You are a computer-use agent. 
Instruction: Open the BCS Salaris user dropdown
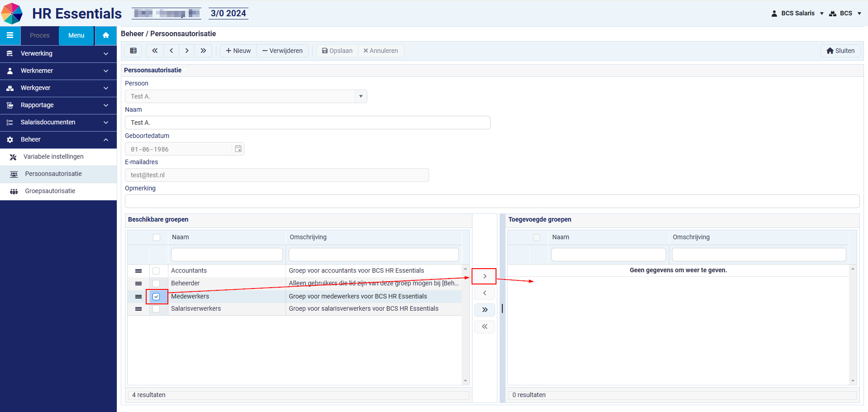point(797,13)
